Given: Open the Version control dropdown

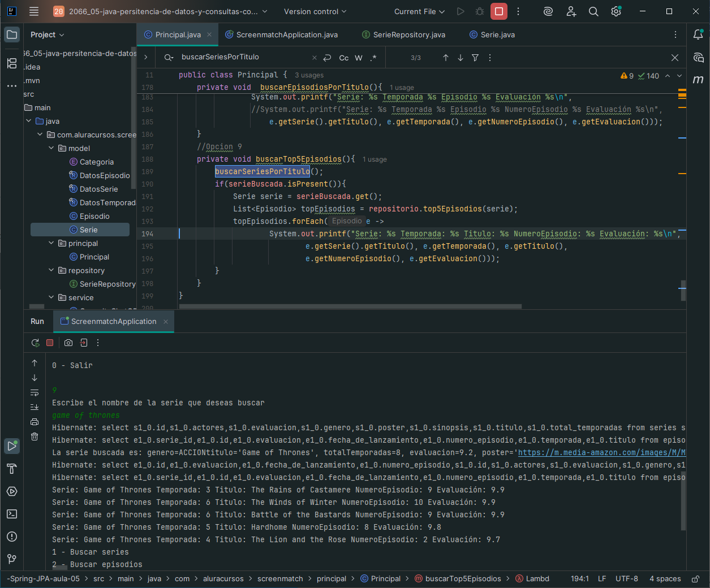Looking at the screenshot, I should coord(315,11).
